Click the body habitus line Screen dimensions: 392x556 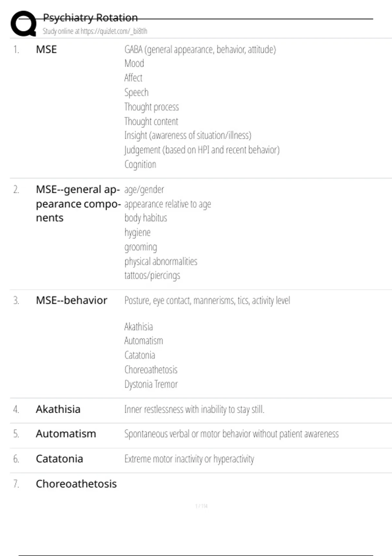point(146,218)
